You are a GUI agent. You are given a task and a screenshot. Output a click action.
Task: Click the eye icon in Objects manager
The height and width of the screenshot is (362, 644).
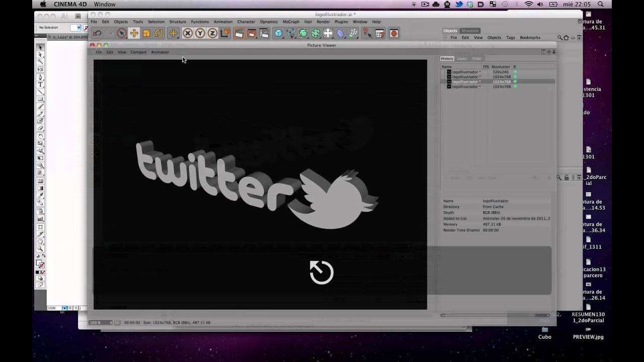click(573, 38)
